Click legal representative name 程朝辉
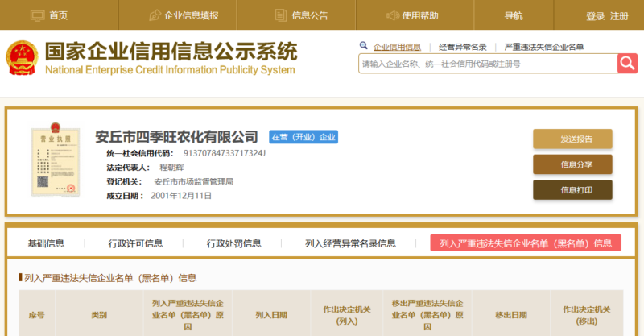 (x=171, y=168)
